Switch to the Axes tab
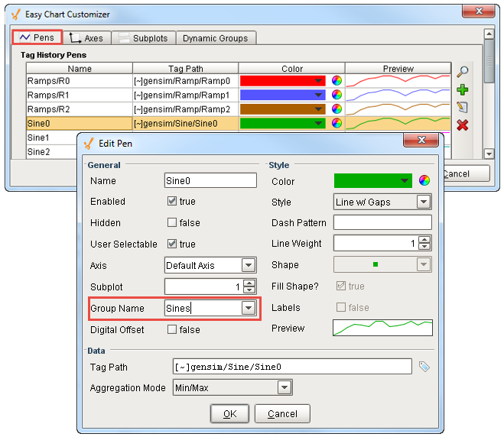This screenshot has width=504, height=437. (86, 38)
